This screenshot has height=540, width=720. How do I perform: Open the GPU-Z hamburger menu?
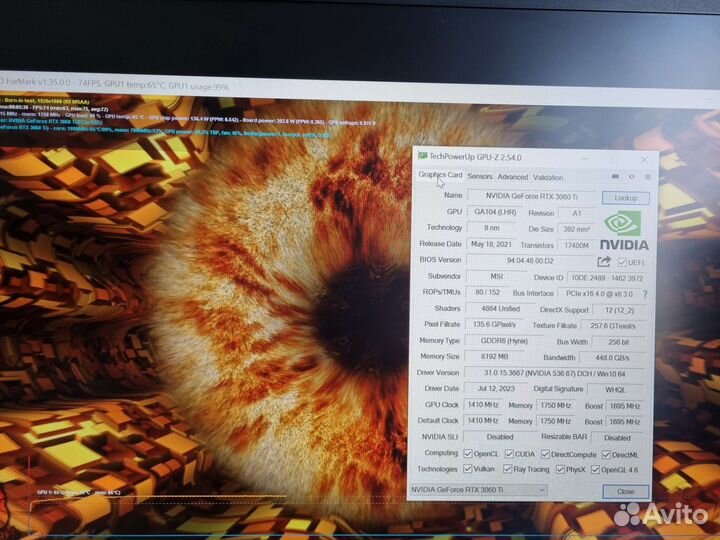646,177
